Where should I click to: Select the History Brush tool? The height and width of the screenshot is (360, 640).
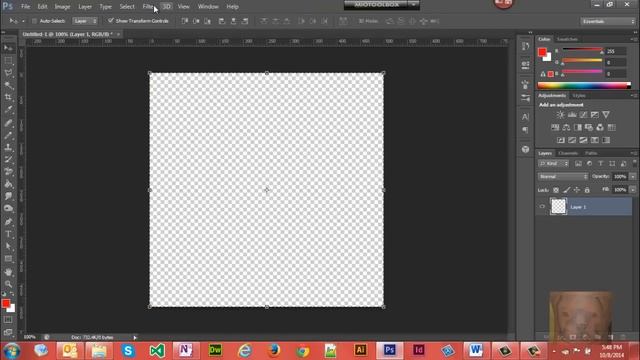(x=8, y=159)
